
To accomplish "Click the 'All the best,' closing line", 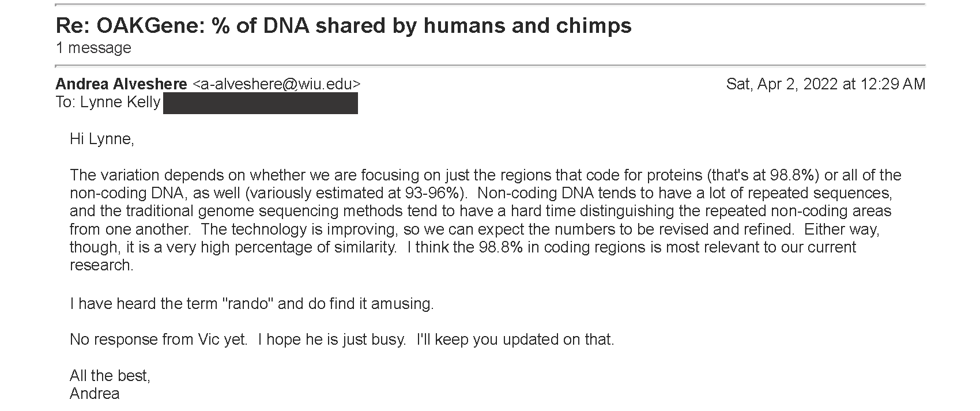I will (x=110, y=376).
